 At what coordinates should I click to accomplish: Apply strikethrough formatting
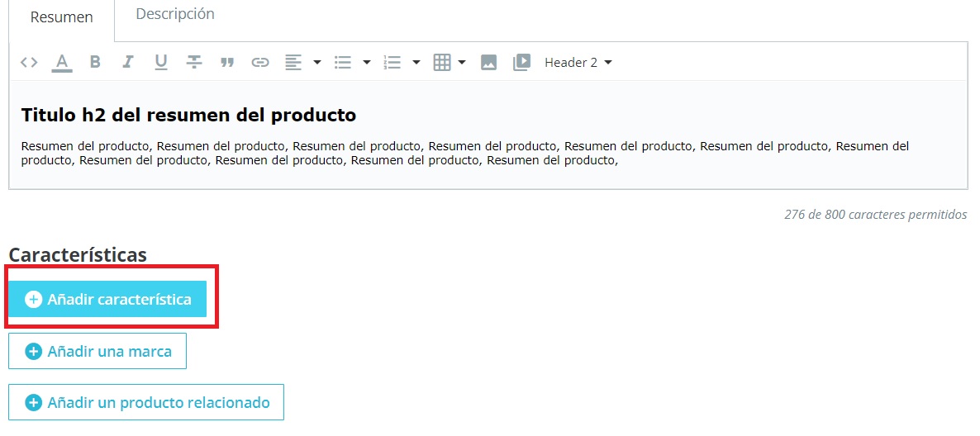[194, 62]
